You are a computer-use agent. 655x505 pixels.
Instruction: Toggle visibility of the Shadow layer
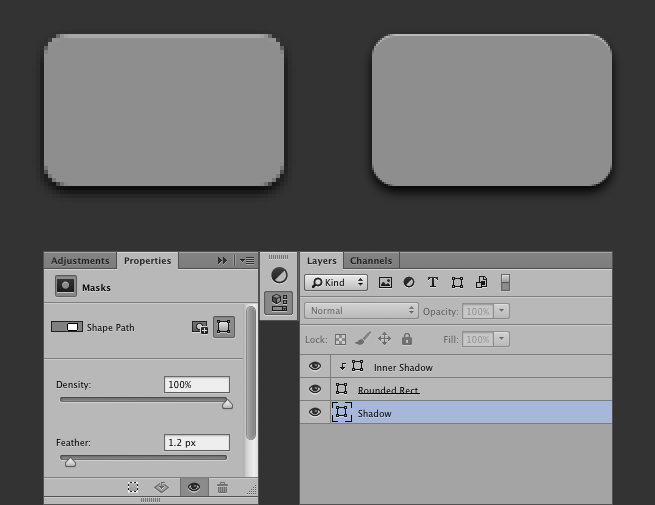coord(315,412)
